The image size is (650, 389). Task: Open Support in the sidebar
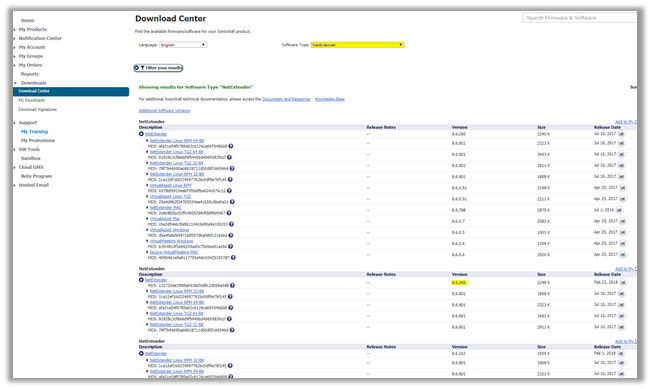tap(28, 123)
